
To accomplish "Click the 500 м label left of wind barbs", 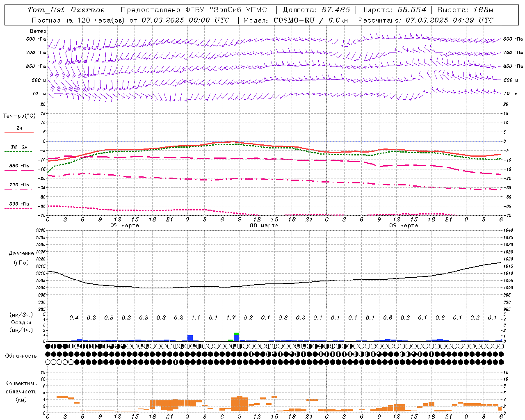I will point(39,80).
